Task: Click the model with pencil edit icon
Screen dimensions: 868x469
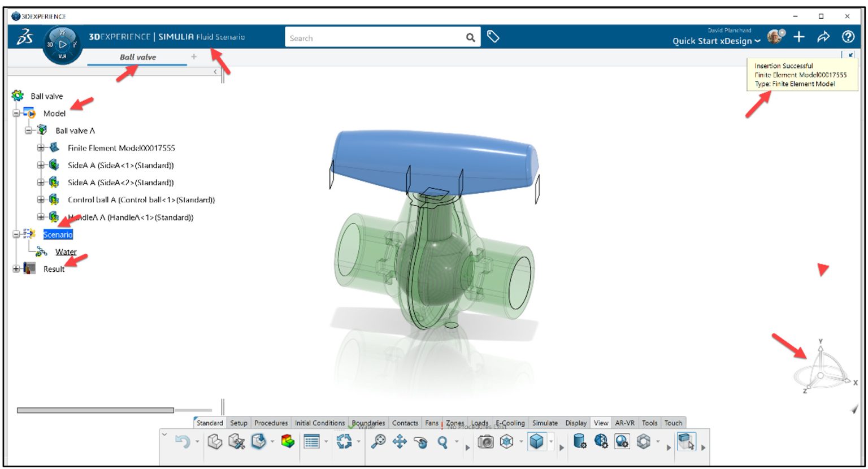Action: coord(237,441)
